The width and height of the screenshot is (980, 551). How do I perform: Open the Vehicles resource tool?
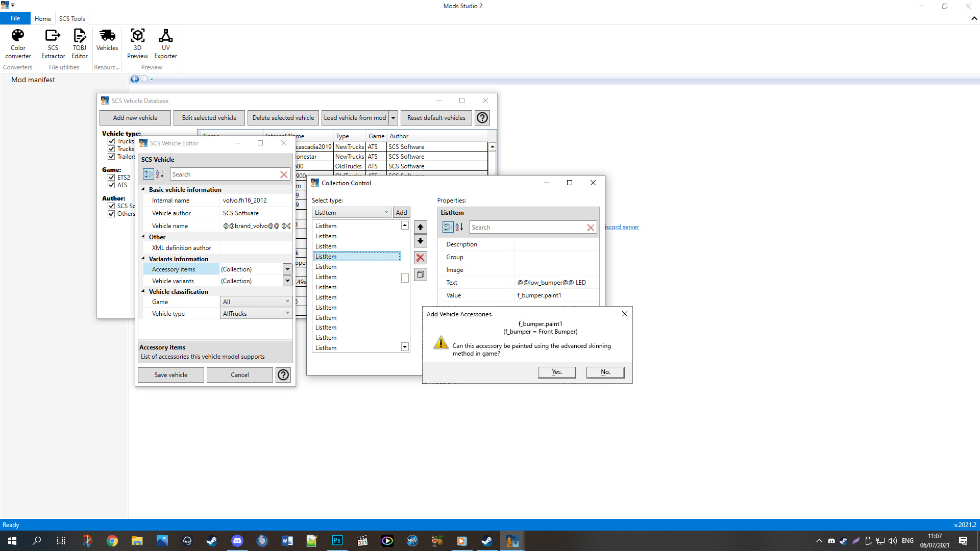(107, 43)
